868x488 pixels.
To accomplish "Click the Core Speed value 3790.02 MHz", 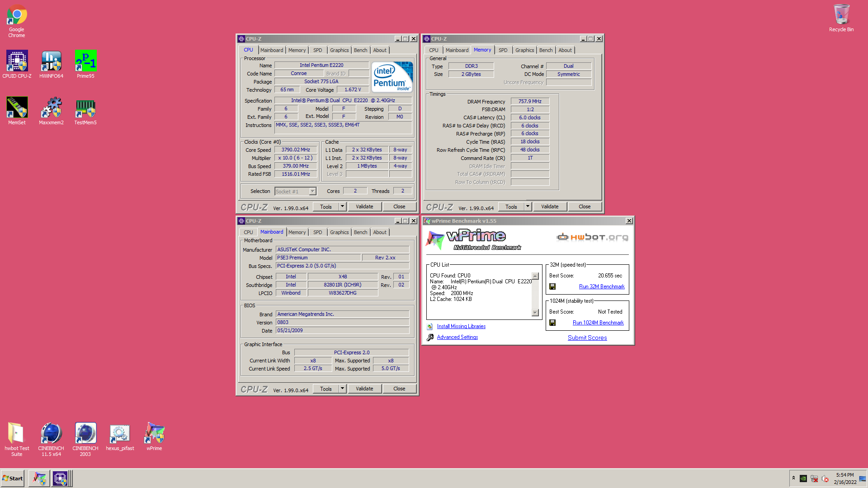I will (x=296, y=150).
